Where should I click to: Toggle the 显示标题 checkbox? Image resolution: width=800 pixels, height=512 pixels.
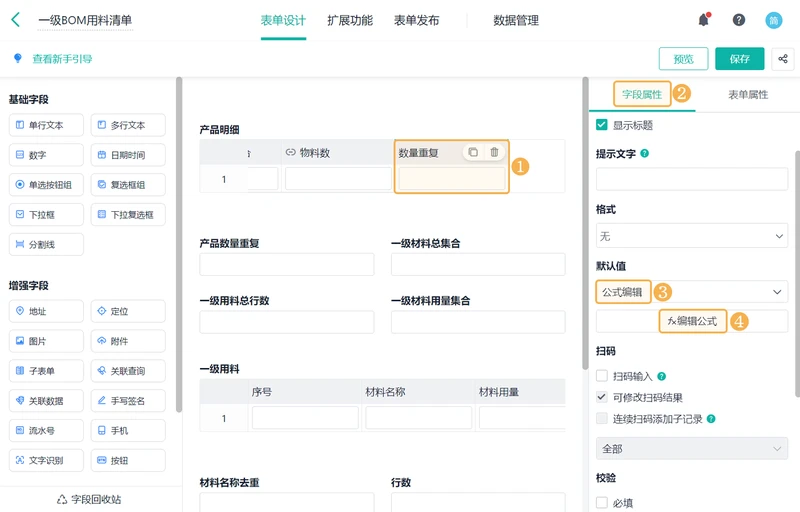pyautogui.click(x=602, y=124)
